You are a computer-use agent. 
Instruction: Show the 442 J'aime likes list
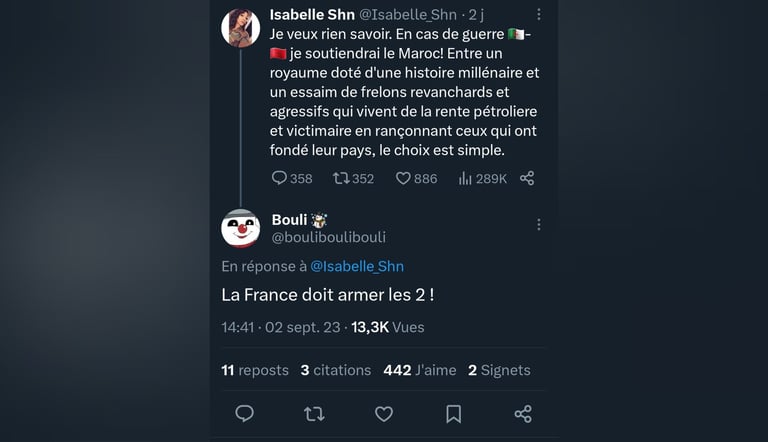(419, 370)
